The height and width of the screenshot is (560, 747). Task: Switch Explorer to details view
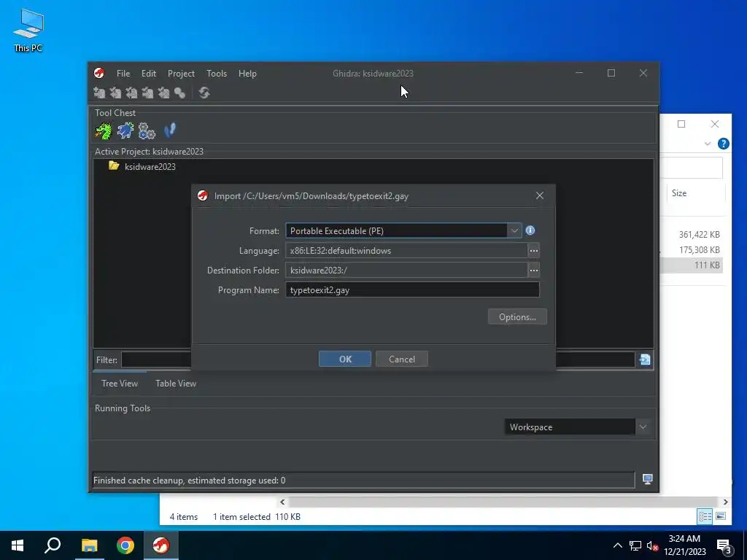click(x=705, y=516)
